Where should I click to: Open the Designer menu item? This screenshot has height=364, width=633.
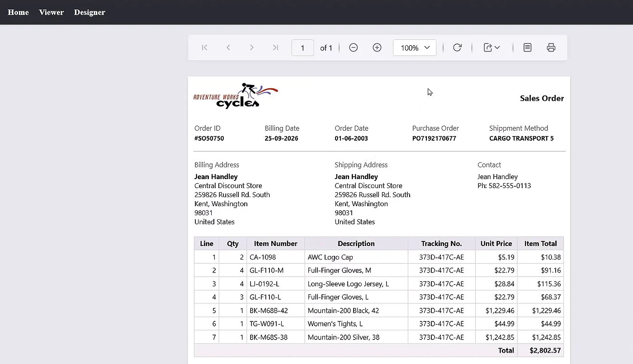(90, 12)
